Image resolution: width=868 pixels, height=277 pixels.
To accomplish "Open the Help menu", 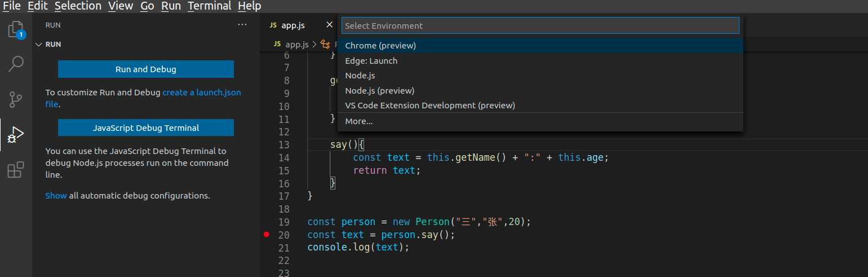I will [249, 6].
